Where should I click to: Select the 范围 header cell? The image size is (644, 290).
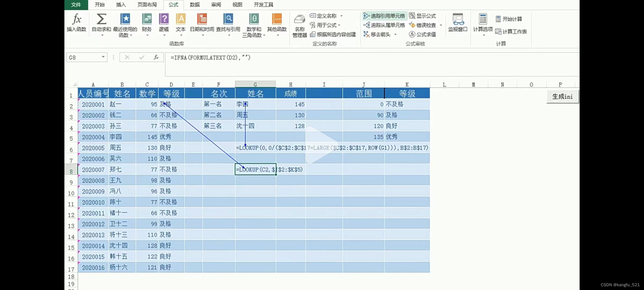[364, 93]
